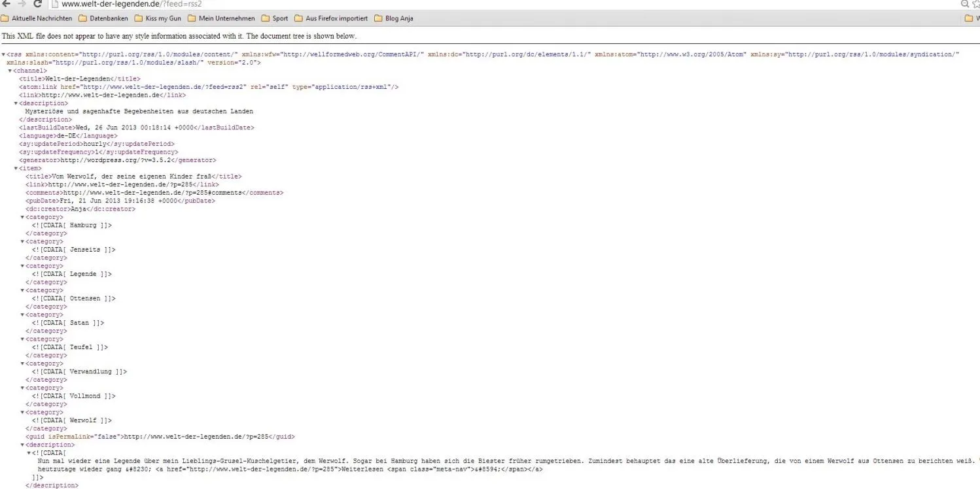Bookmark this page with the star icon
Viewport: 980px width, 489px height.
(976, 4)
